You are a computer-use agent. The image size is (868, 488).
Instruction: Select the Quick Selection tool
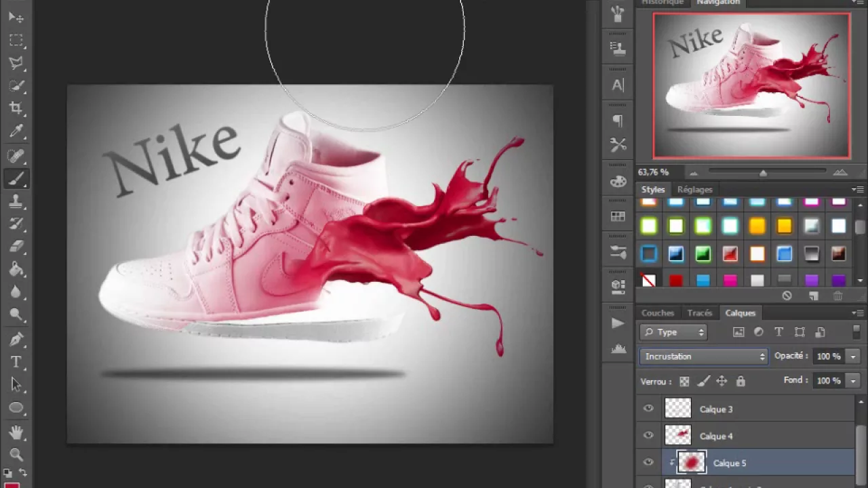tap(16, 86)
